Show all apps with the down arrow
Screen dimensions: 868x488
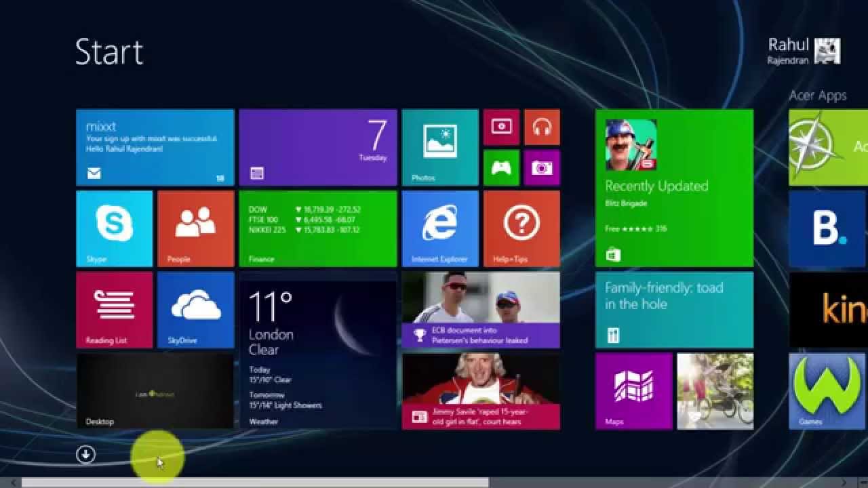coord(85,455)
